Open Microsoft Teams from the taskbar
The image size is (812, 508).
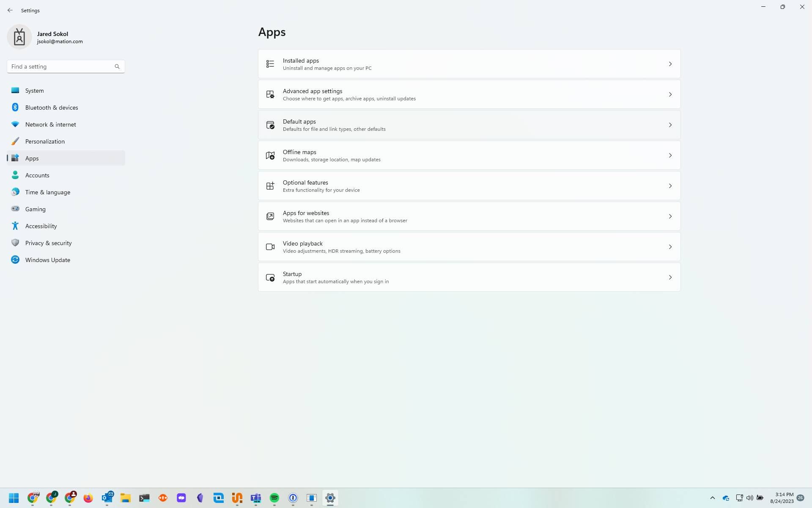tap(256, 498)
